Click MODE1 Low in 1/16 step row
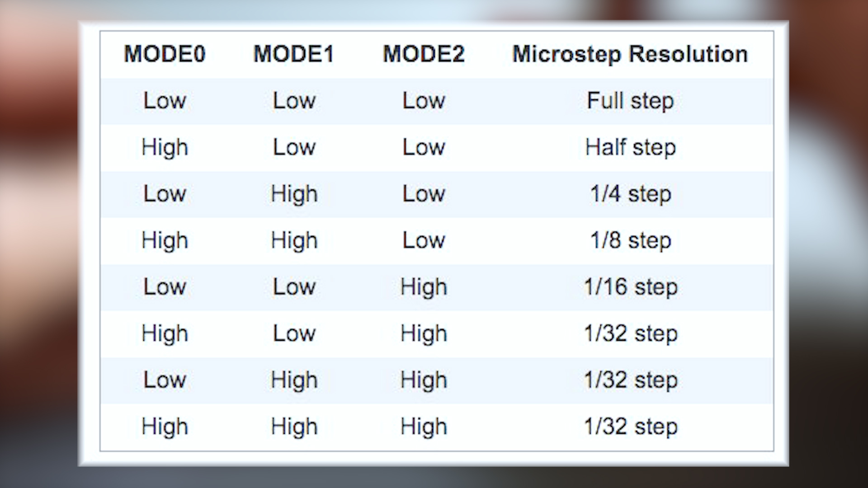Screen dimensions: 868x488 pos(294,287)
